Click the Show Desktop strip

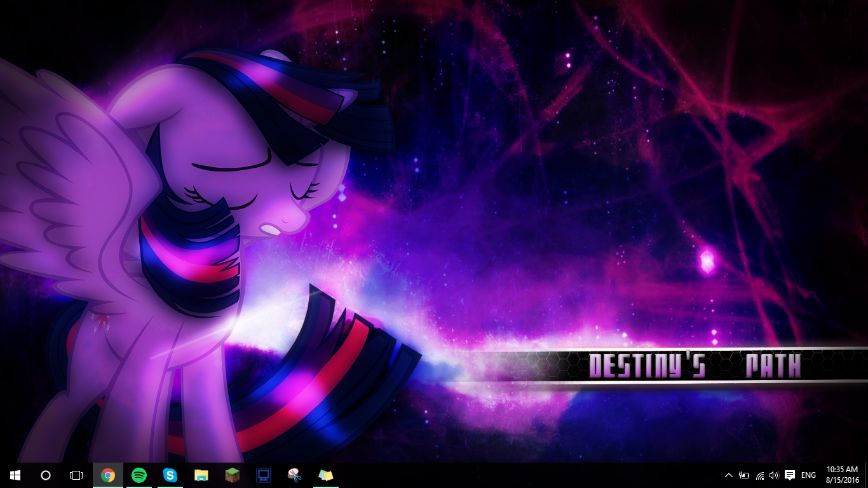click(866, 475)
